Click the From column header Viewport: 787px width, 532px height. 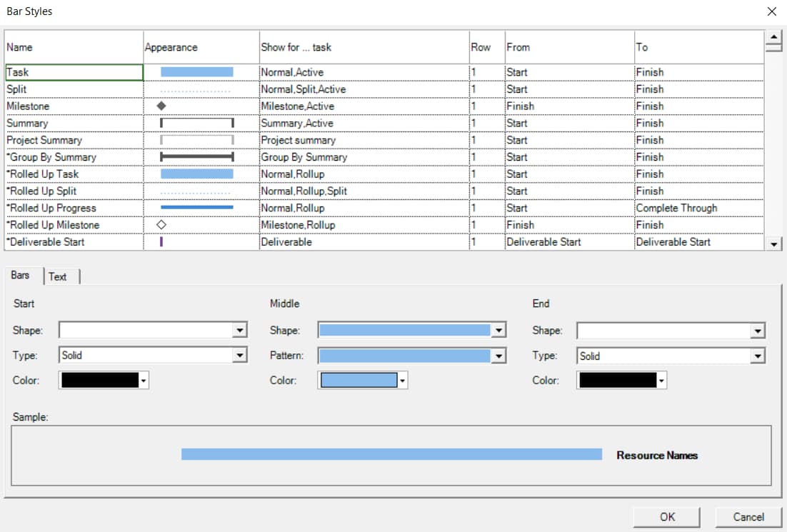[570, 47]
